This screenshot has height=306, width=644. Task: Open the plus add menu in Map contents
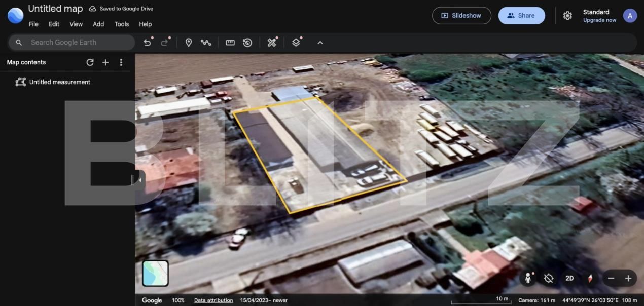click(105, 62)
